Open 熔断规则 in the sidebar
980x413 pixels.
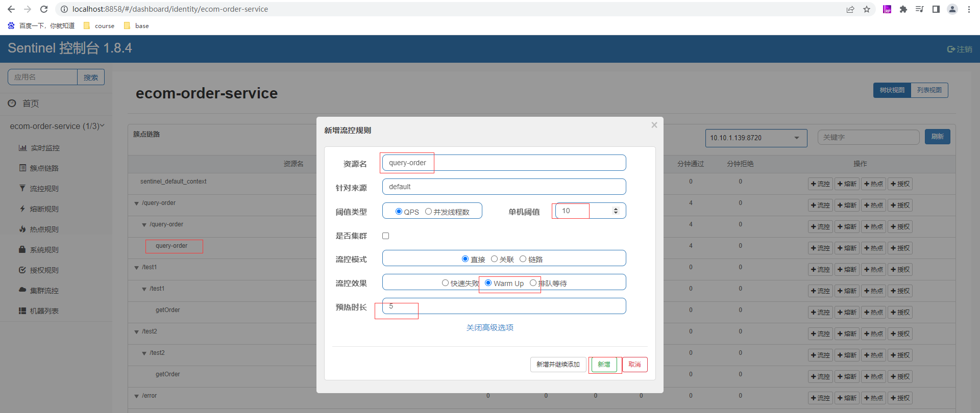click(39, 209)
